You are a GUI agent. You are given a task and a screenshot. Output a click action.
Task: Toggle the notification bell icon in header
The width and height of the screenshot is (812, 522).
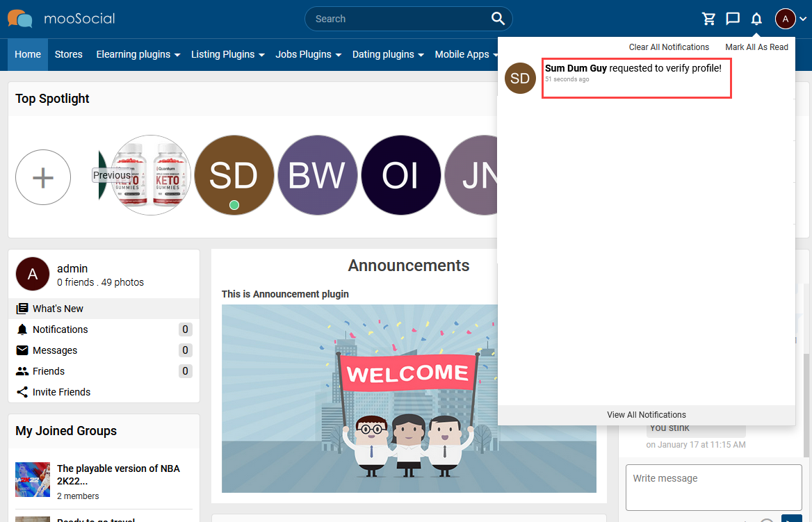coord(756,19)
